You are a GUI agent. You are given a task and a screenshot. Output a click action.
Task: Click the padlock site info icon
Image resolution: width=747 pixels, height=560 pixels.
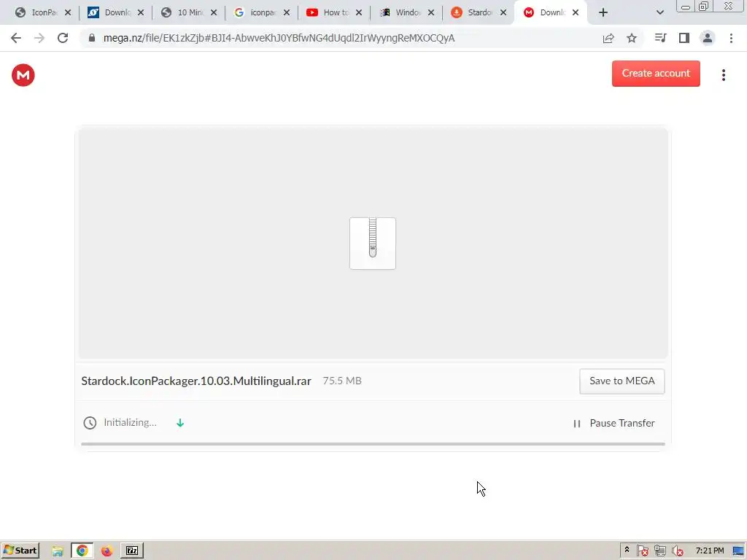coord(92,38)
